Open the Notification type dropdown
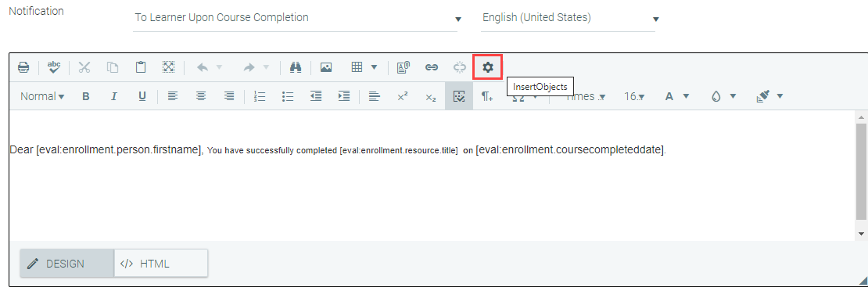868x291 pixels. 296,18
